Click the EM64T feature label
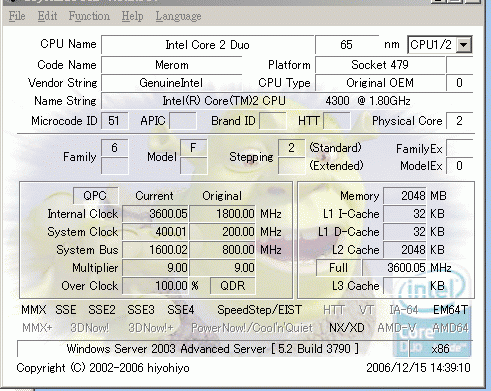The image size is (491, 391). coord(450,310)
